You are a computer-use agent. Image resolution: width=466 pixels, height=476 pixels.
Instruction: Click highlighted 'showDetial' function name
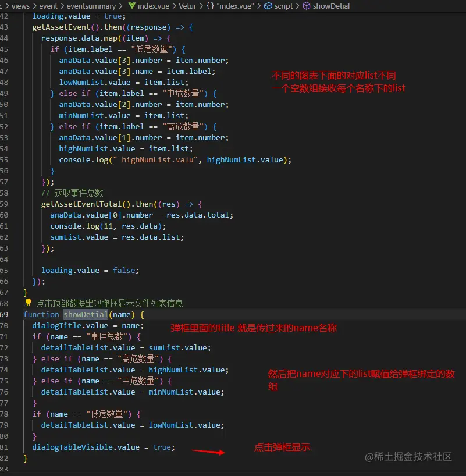[86, 314]
